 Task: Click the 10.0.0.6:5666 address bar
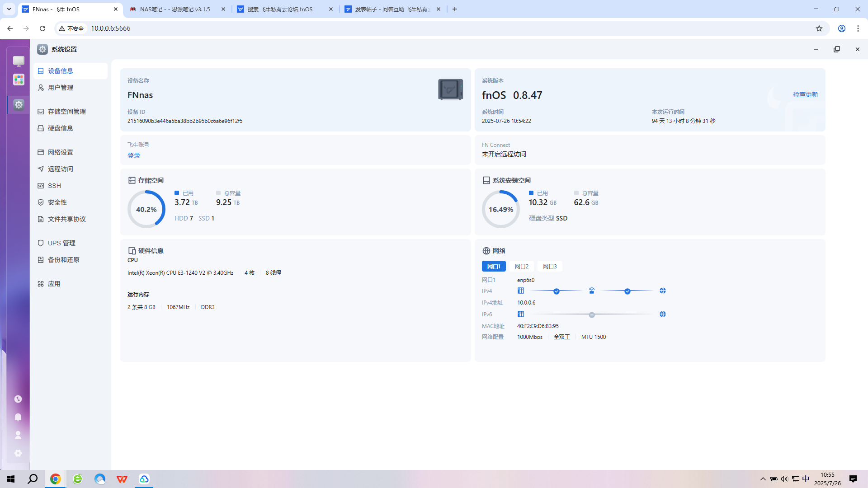tap(110, 28)
